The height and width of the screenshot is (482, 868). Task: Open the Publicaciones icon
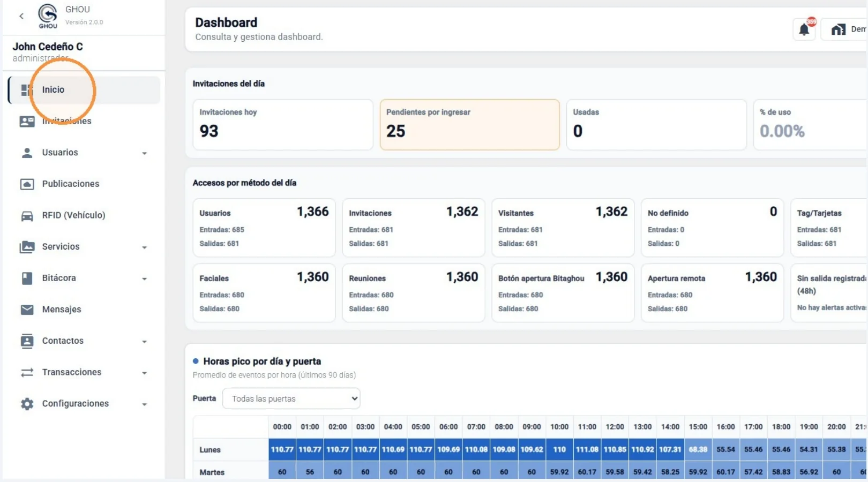27,184
